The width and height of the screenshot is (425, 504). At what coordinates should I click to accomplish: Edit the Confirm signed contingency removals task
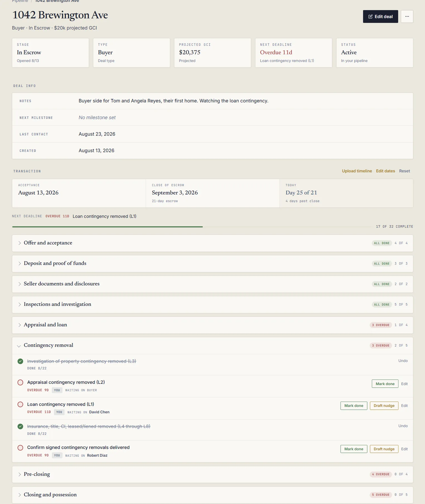pyautogui.click(x=404, y=449)
